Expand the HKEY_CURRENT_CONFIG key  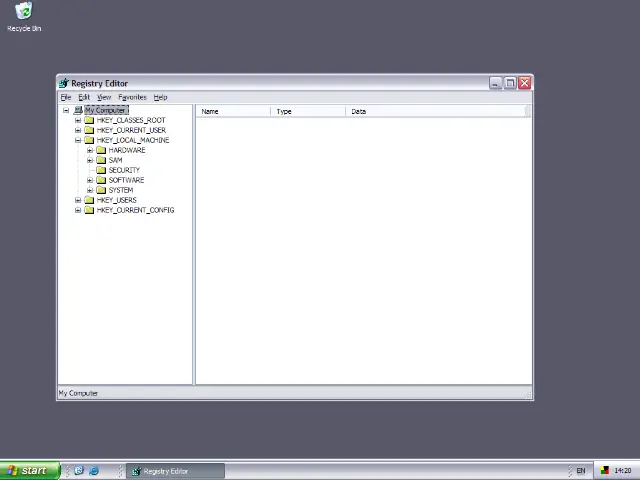click(78, 210)
